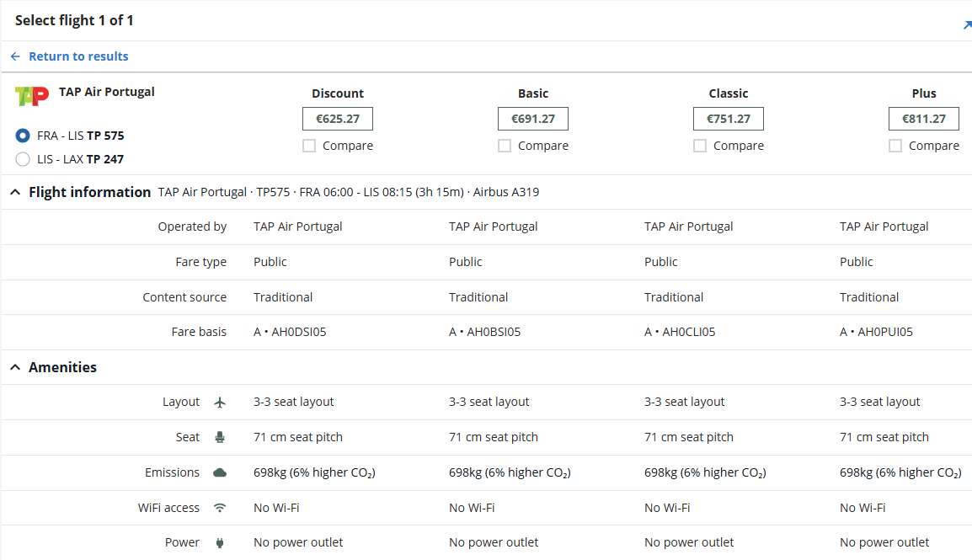Choose the Classic fare €751.27 button
This screenshot has width=972, height=560.
point(729,119)
